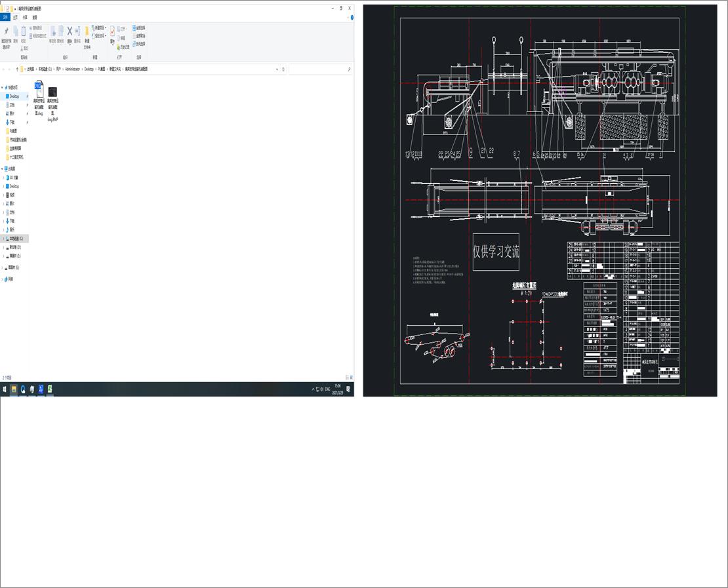Click the Back arrow navigation button
The image size is (728, 588).
point(4,69)
